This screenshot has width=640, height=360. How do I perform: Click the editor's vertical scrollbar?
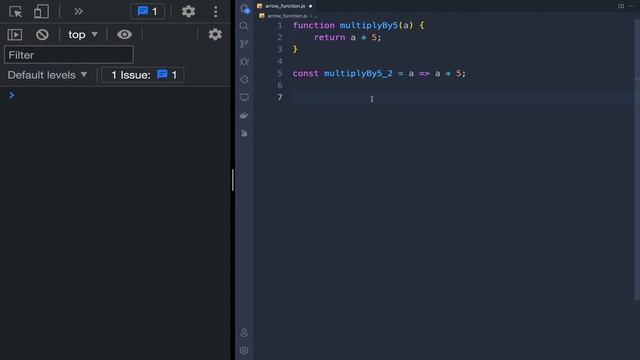point(637,159)
